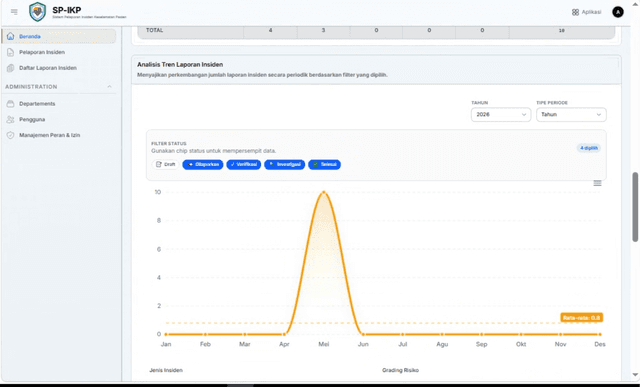
Task: Click the SP-IKP title text
Action: pyautogui.click(x=67, y=10)
